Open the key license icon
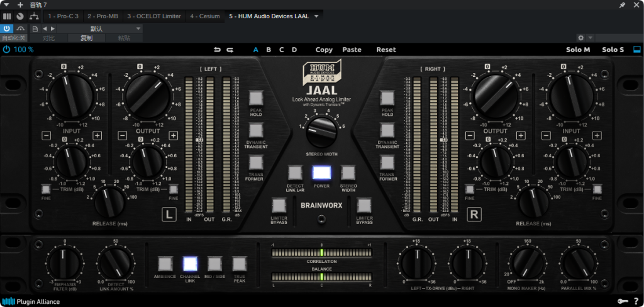644x307 pixels. click(x=621, y=302)
